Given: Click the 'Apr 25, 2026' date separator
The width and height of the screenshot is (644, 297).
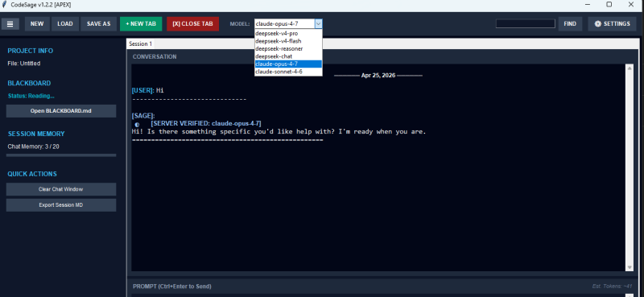Looking at the screenshot, I should (x=378, y=76).
